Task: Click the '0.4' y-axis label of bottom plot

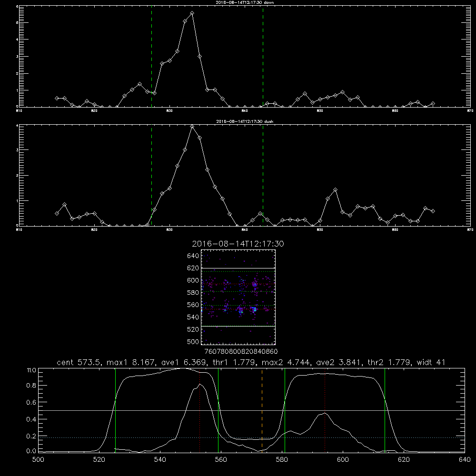Action: coord(31,419)
